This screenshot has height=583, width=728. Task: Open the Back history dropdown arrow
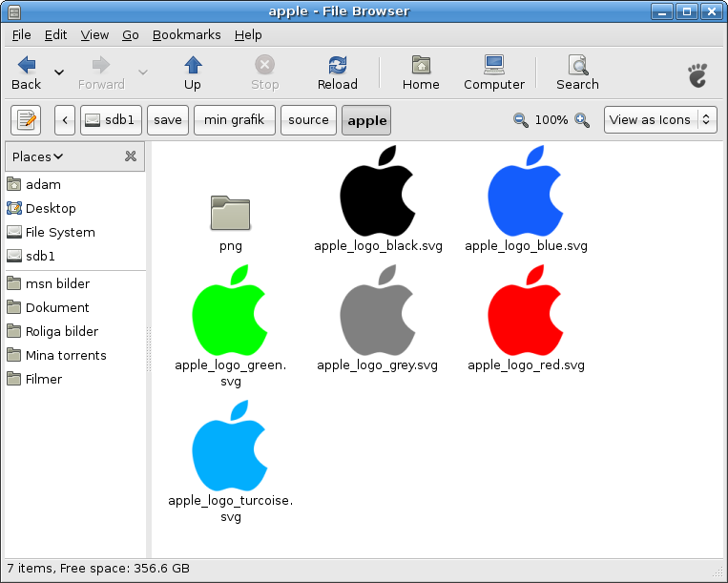(59, 73)
